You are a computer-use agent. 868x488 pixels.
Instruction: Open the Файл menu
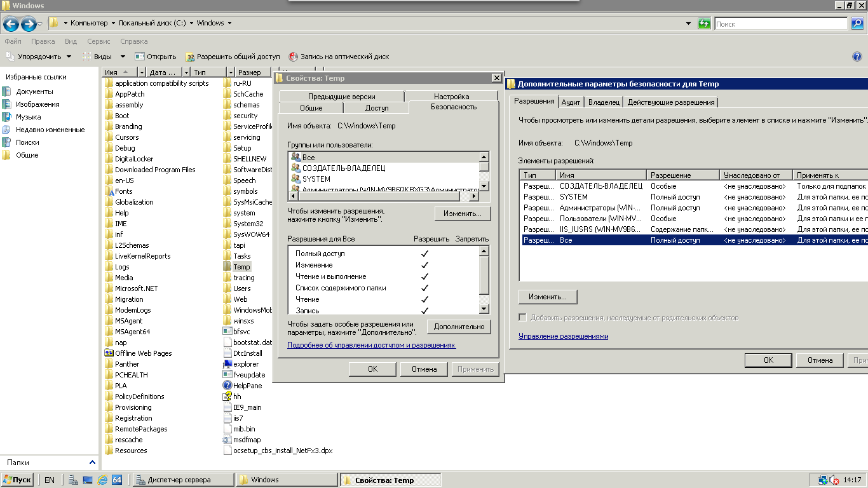click(13, 41)
